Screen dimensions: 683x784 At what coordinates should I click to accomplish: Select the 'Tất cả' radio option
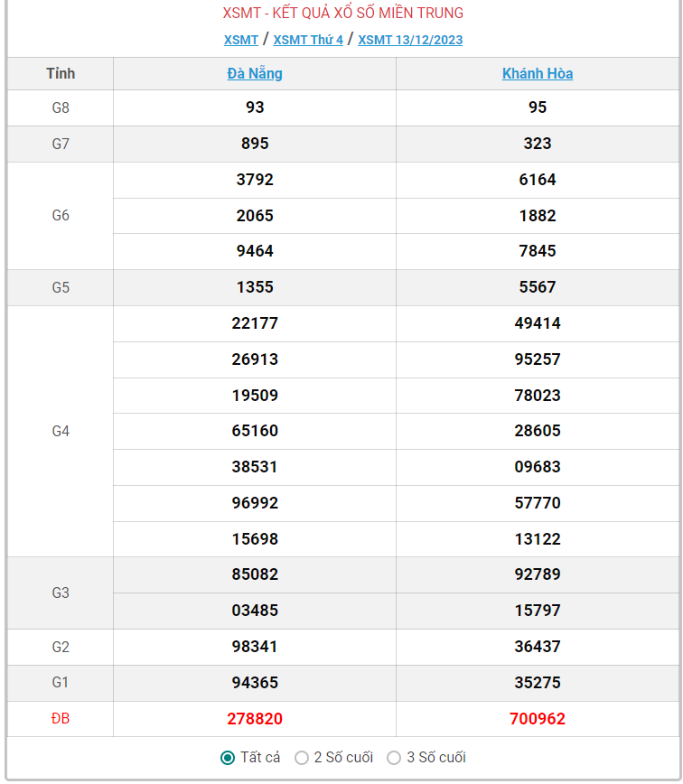pos(228,758)
